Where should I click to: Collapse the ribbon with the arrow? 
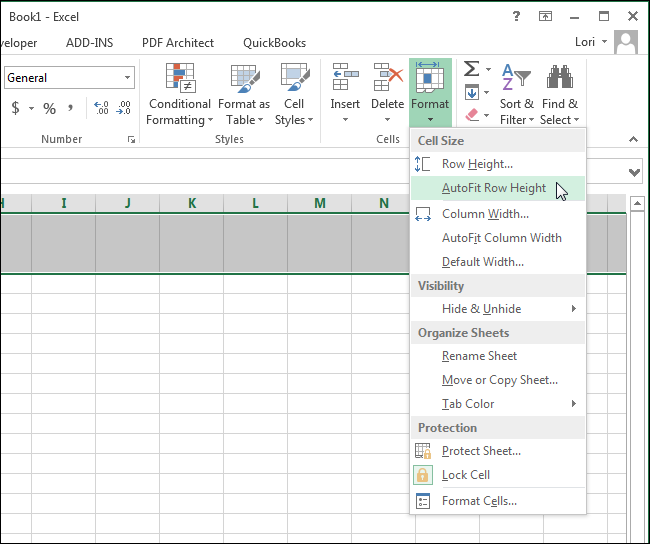632,139
